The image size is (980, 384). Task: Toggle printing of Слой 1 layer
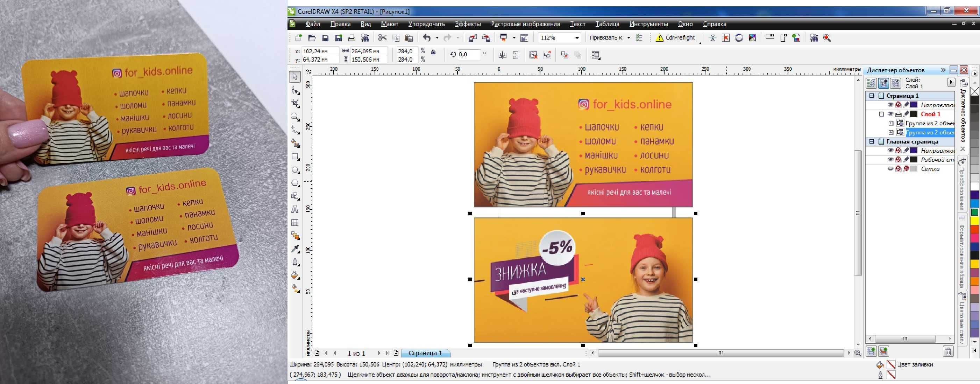point(898,114)
